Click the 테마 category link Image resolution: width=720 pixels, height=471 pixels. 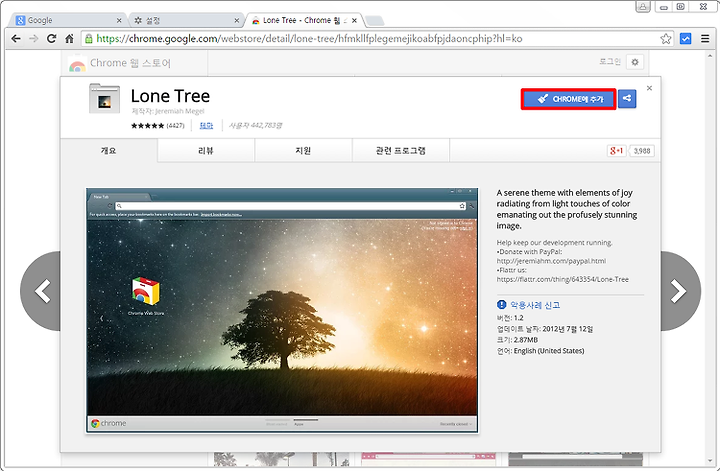(x=206, y=125)
